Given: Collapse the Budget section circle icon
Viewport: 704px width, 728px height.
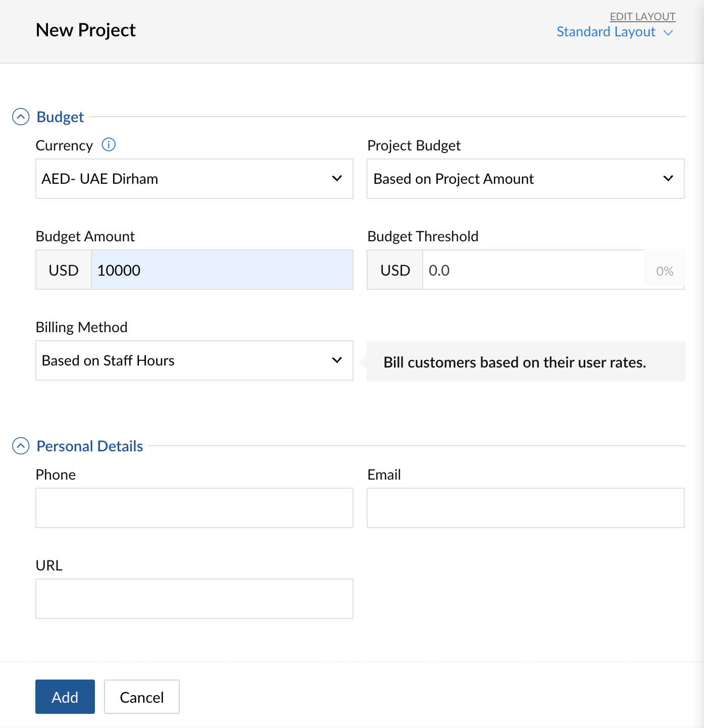Looking at the screenshot, I should (x=21, y=117).
